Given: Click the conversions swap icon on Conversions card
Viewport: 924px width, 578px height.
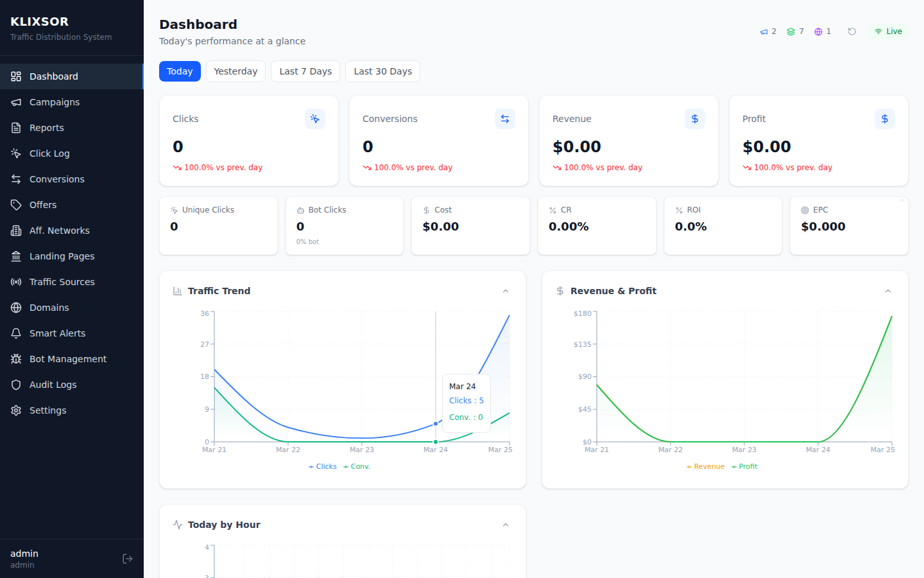Looking at the screenshot, I should click(505, 118).
